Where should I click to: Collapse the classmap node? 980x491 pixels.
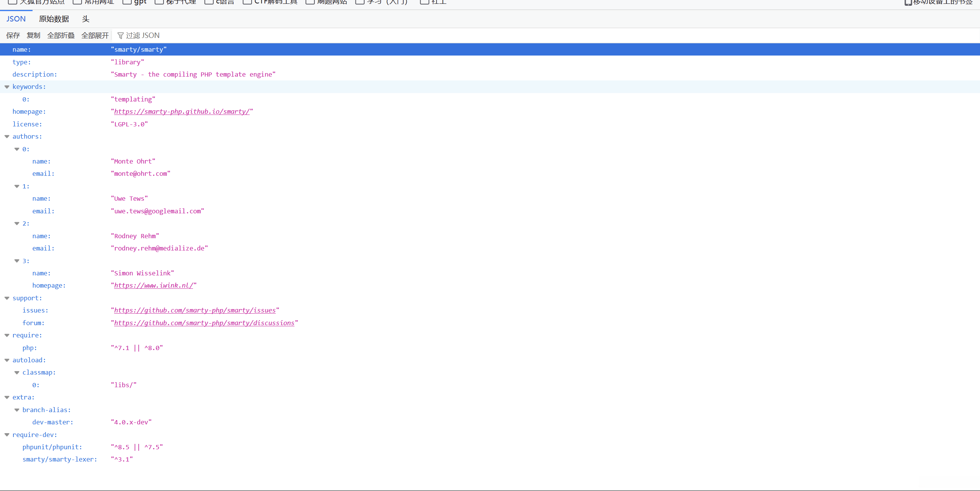point(17,373)
